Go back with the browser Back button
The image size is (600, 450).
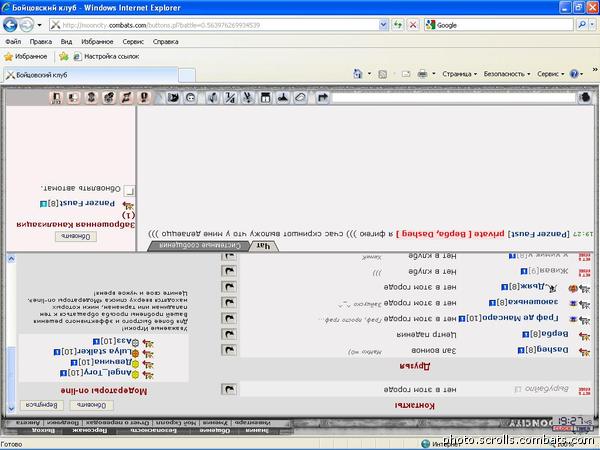pyautogui.click(x=10, y=25)
